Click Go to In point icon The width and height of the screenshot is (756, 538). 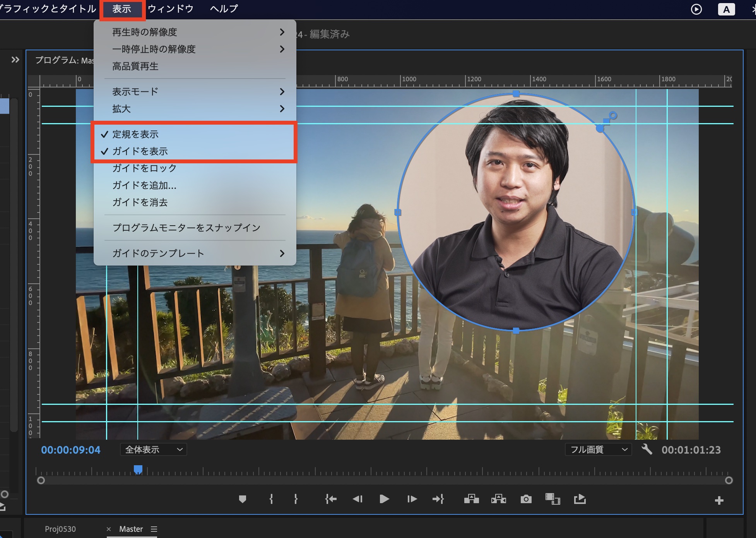331,499
